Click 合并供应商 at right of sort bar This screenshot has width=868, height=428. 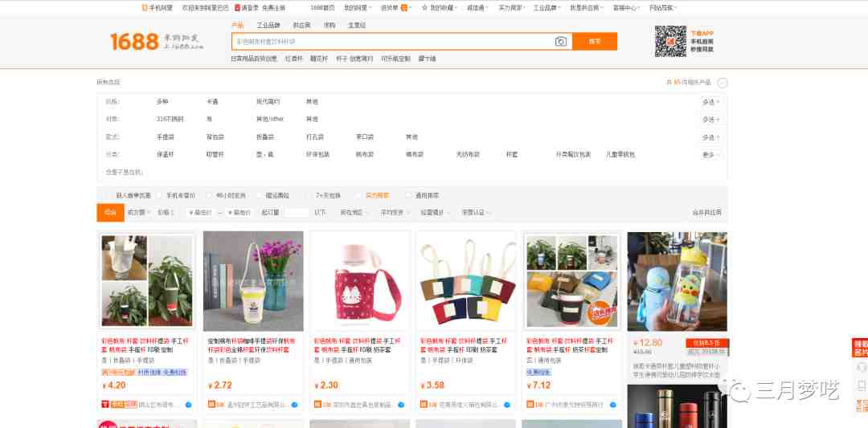[707, 212]
